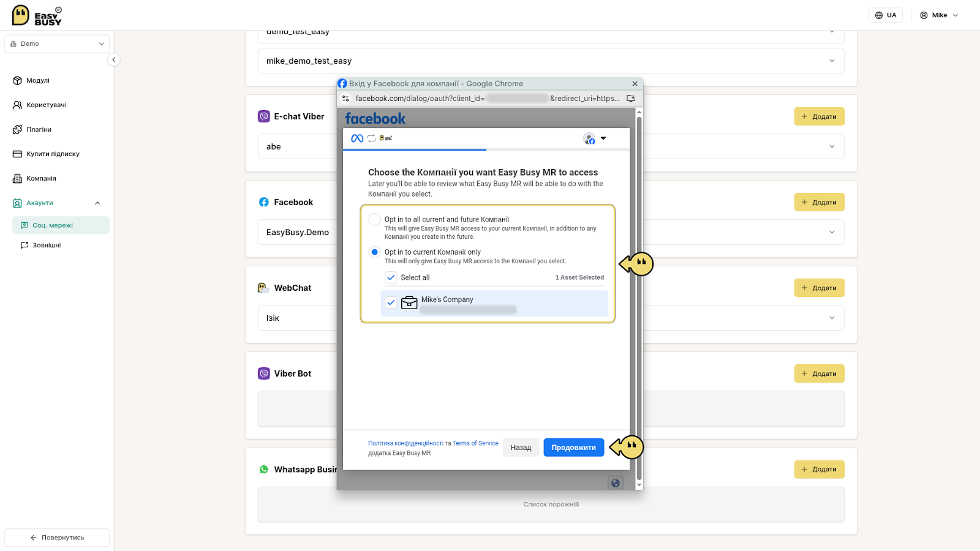This screenshot has height=551, width=980.
Task: Close the Facebook login popup window
Action: tap(635, 84)
